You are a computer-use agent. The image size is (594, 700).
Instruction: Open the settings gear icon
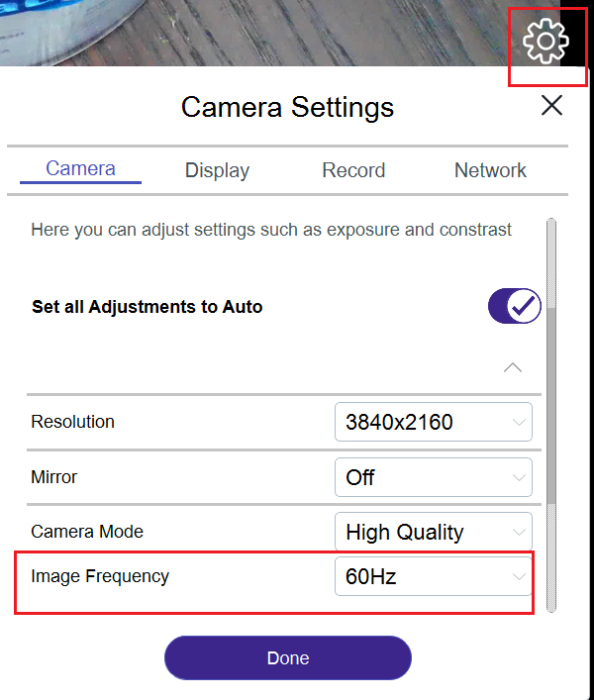pos(545,40)
